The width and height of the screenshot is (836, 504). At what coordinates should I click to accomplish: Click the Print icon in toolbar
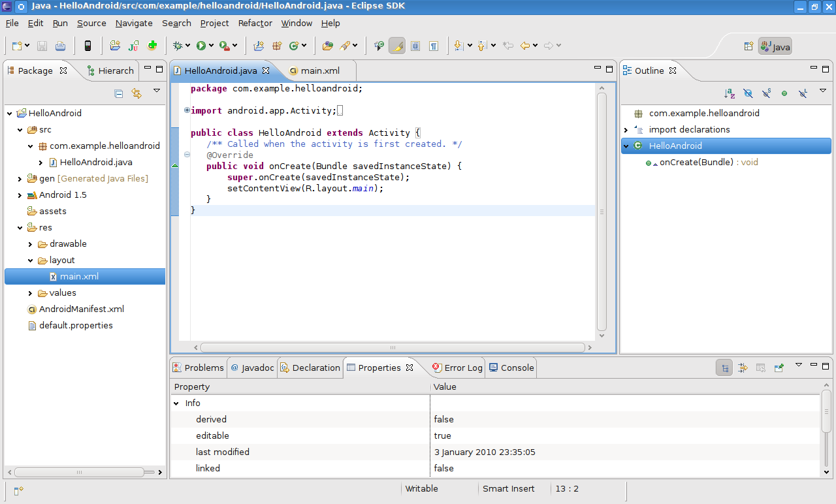click(60, 46)
